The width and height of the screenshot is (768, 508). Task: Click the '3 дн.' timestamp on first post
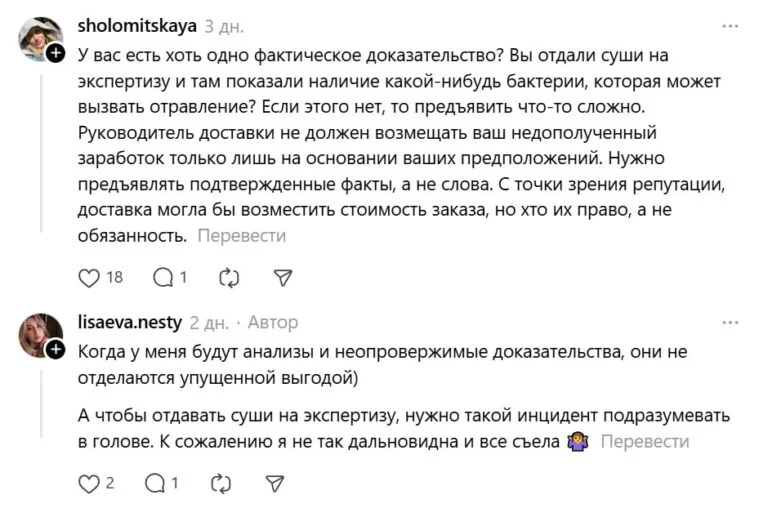[224, 27]
